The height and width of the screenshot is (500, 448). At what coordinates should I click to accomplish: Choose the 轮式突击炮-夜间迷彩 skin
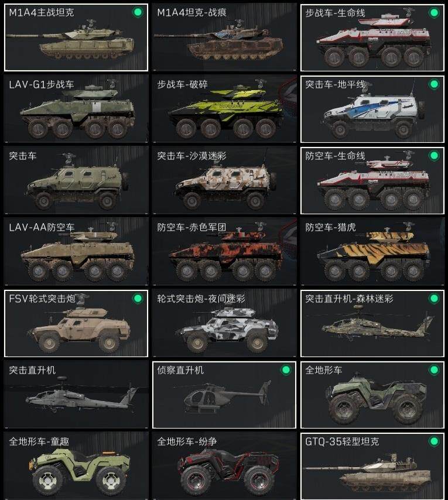pos(224,323)
